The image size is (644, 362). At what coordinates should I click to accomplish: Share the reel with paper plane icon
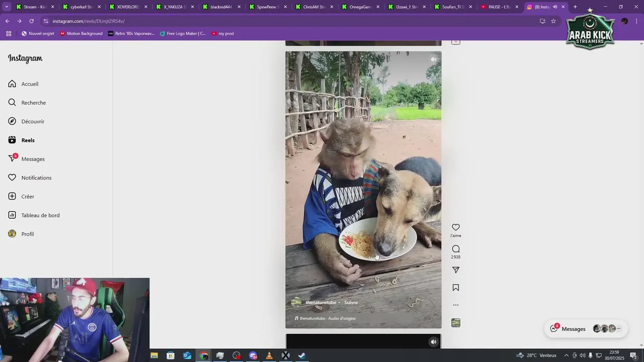456,270
